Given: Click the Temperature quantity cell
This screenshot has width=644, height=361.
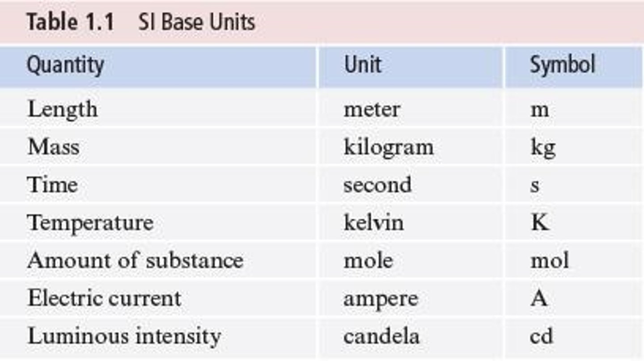Looking at the screenshot, I should click(90, 222).
